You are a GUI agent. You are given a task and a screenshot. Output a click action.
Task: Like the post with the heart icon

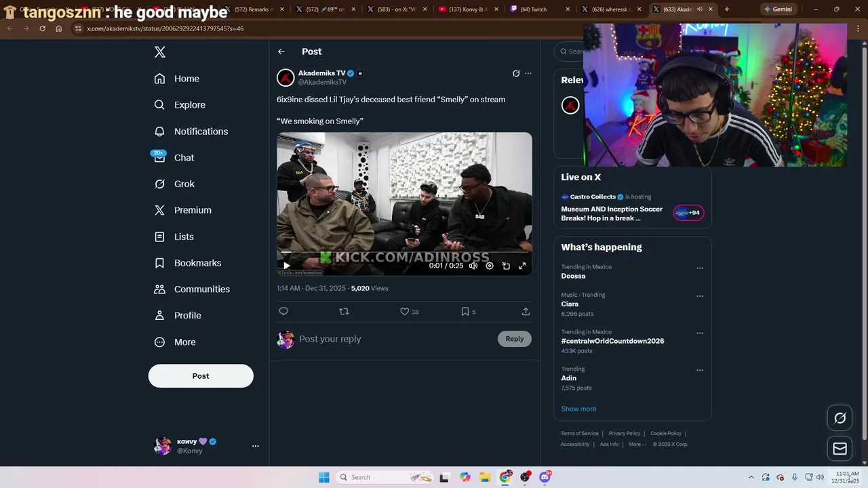[x=404, y=312]
